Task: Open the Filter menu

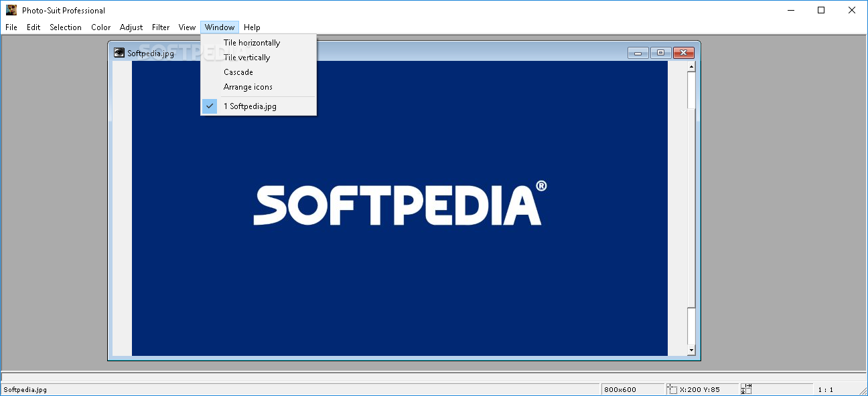Action: coord(161,27)
